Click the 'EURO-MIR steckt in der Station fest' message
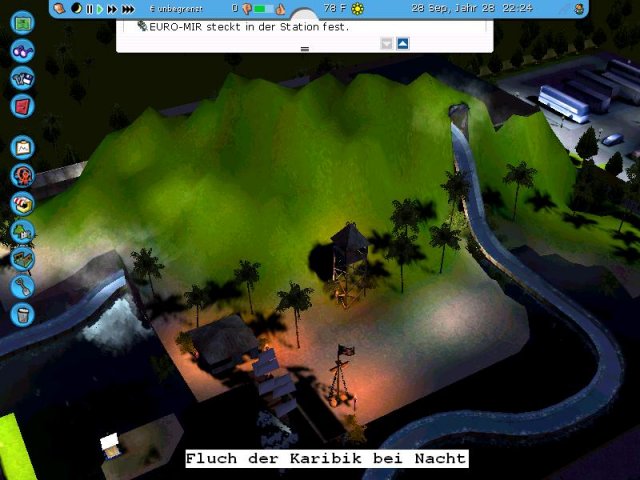The image size is (640, 480). [x=249, y=27]
